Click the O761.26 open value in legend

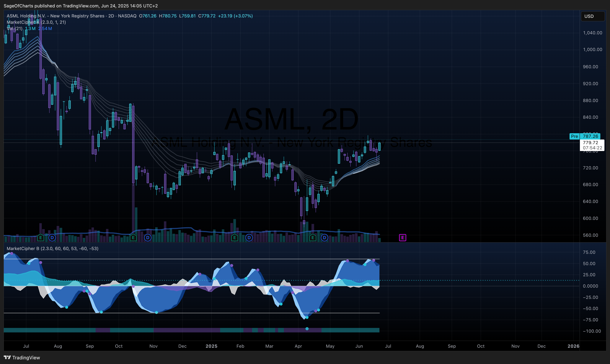148,16
